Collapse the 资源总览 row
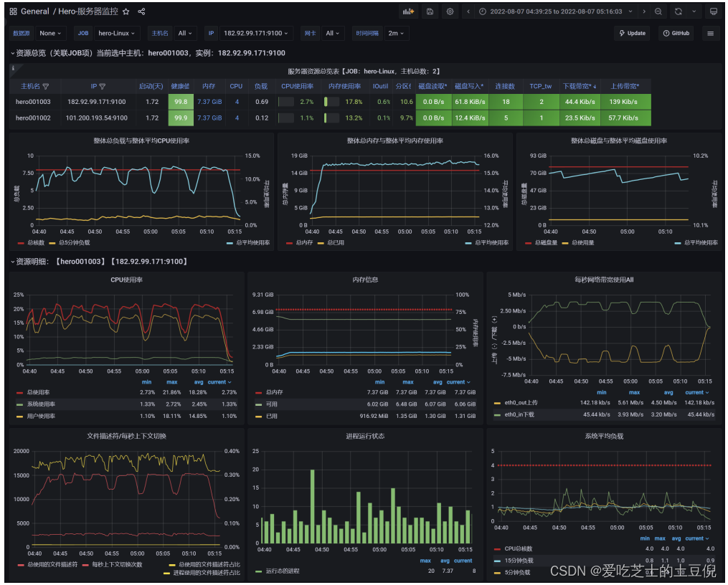The width and height of the screenshot is (728, 585). click(x=12, y=53)
